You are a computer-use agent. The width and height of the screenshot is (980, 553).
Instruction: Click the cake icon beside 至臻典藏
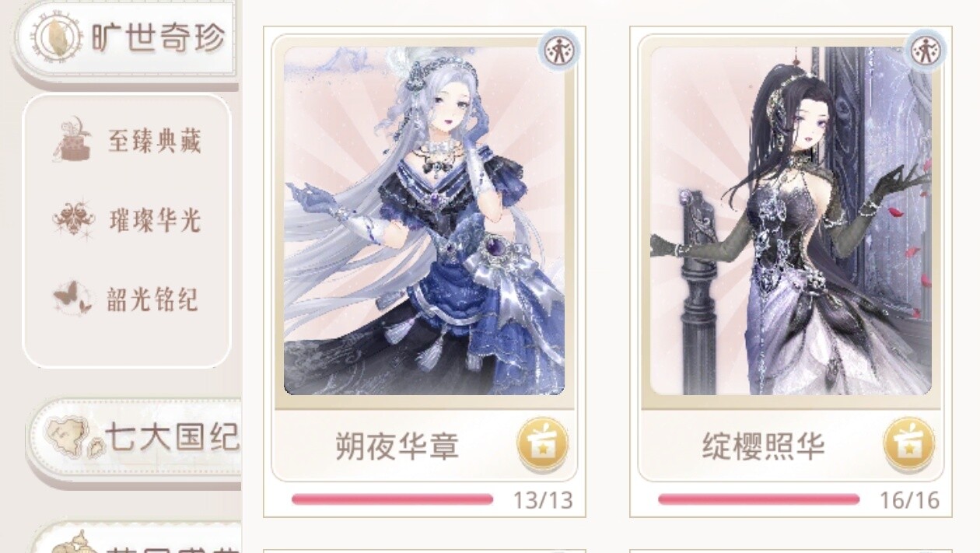[74, 140]
